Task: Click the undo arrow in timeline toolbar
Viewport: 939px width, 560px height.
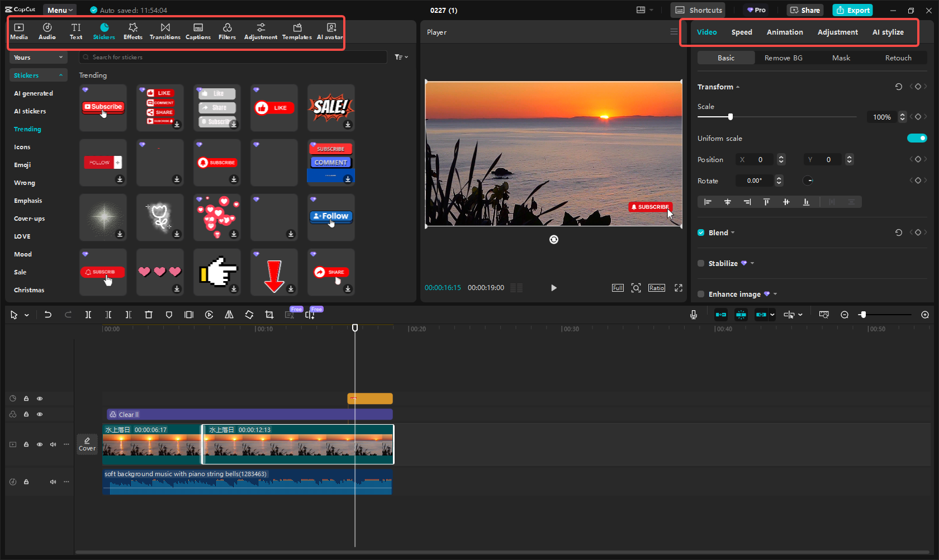Action: (x=48, y=315)
